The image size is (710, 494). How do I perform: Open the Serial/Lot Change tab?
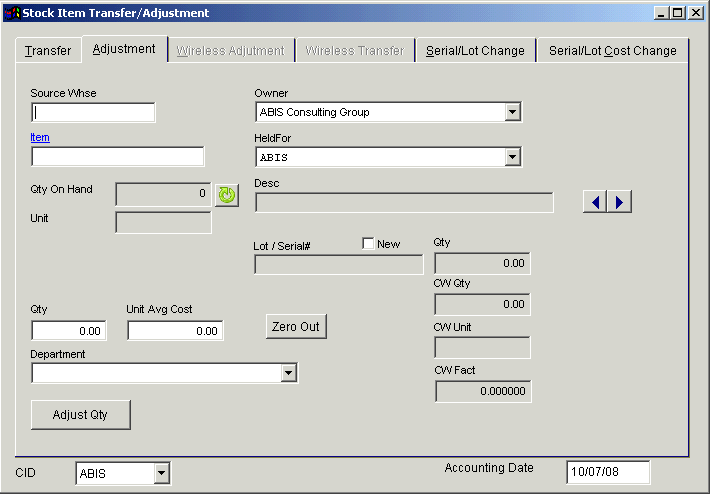(x=475, y=50)
